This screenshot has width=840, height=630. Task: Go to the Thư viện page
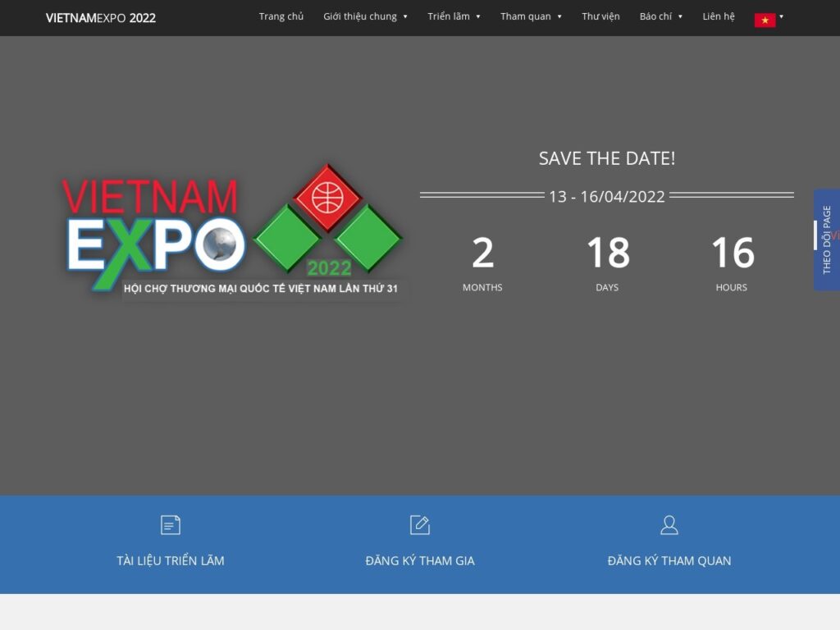click(x=600, y=16)
